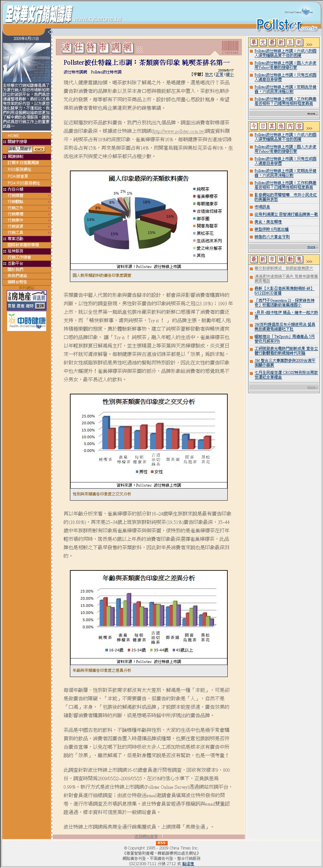323x868 pixels.
Task: Open the Pollster.com.tw logo in the header
Action: (287, 25)
